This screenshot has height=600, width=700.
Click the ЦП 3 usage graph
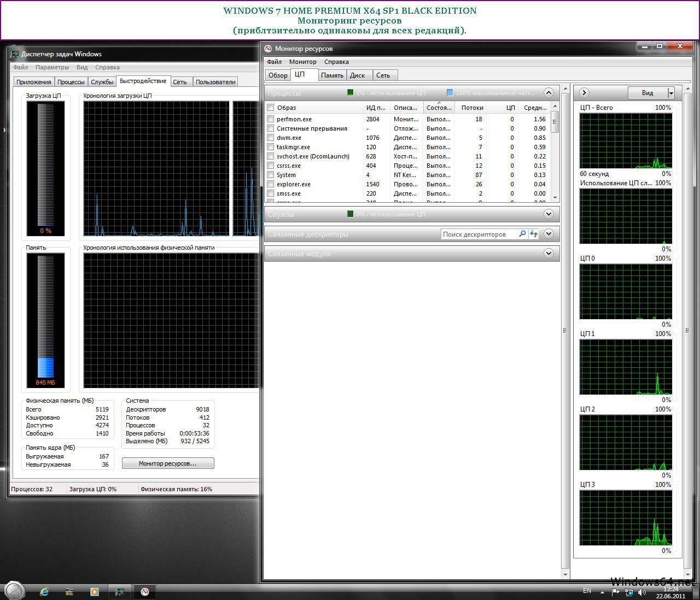(626, 517)
